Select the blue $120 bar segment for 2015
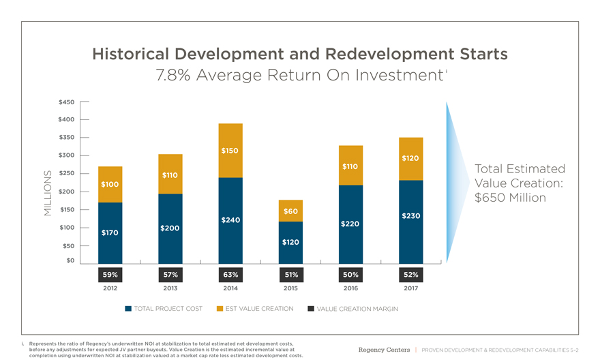The width and height of the screenshot is (600, 364). point(290,242)
